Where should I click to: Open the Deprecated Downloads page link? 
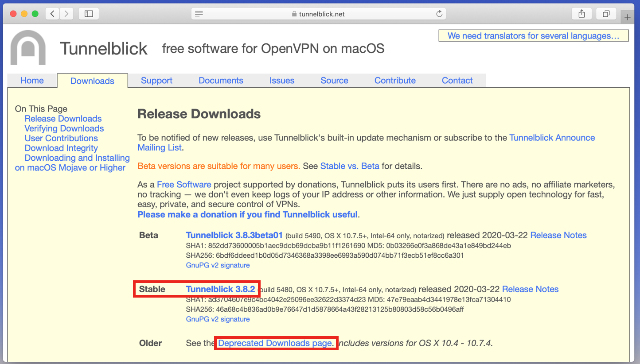275,343
